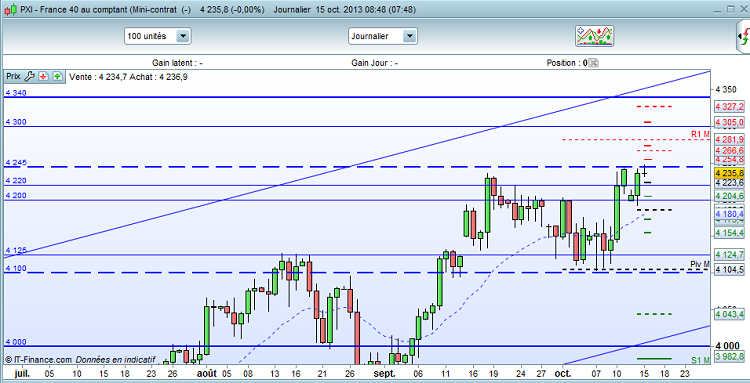Click the R1 M resistance label
This screenshot has width=750, height=383.
coord(700,134)
